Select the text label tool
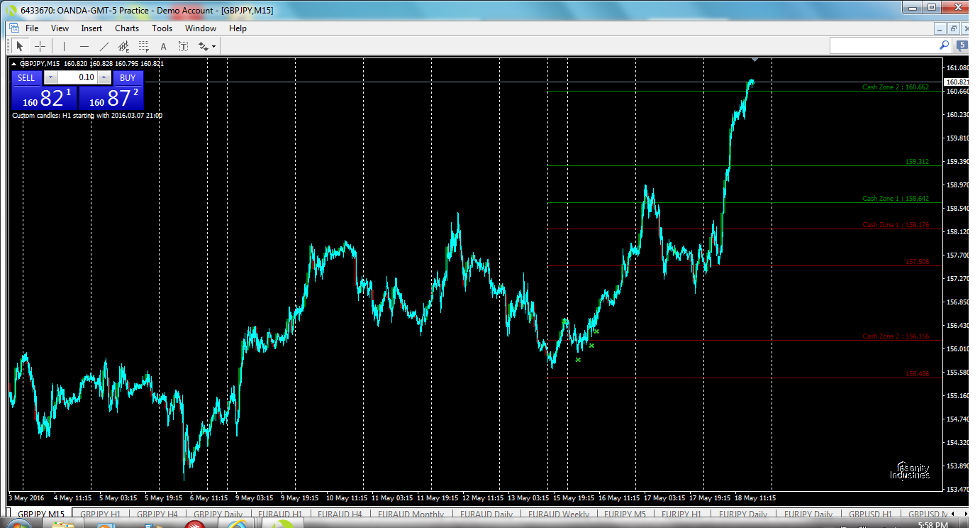 (x=183, y=46)
